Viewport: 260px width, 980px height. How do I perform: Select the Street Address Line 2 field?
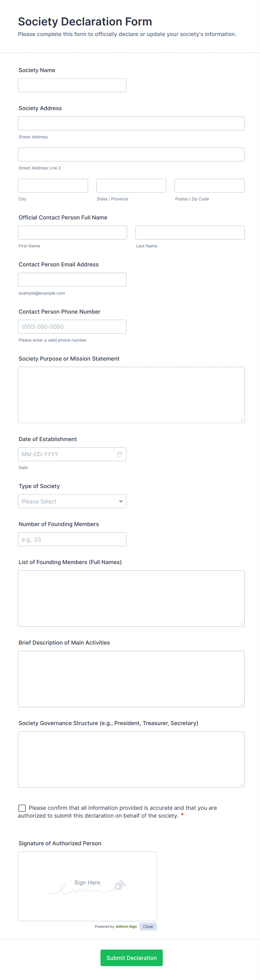(131, 155)
